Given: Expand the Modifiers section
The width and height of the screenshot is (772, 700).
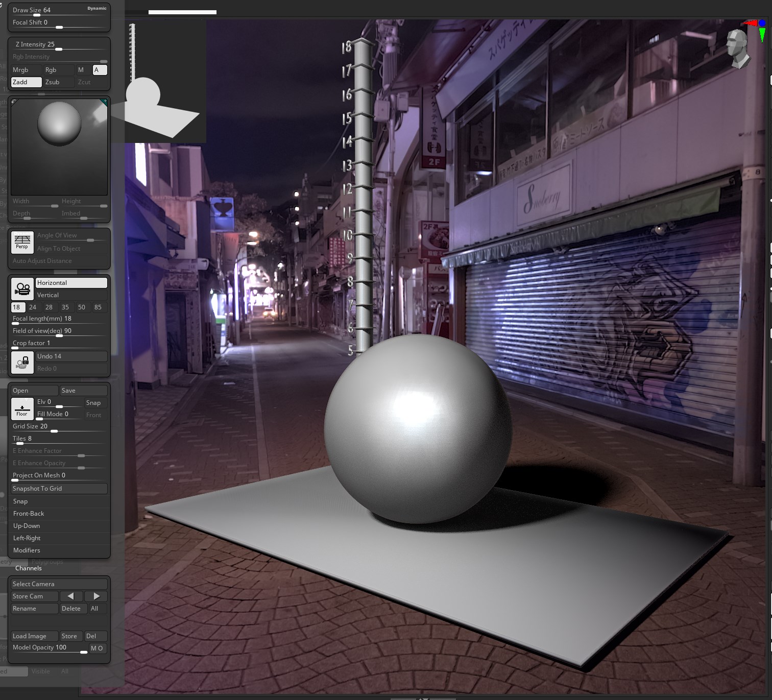Looking at the screenshot, I should pyautogui.click(x=59, y=550).
